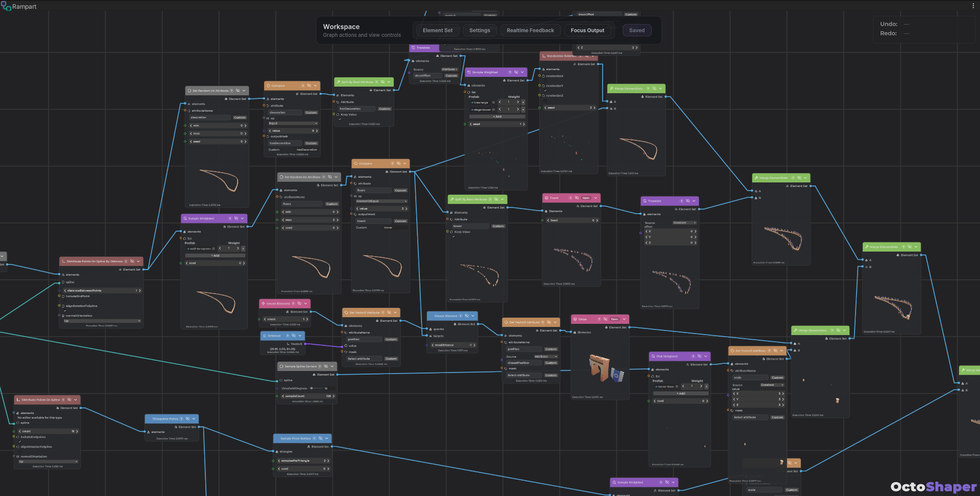Click + Add in Pick Weighted node
Image resolution: width=980 pixels, height=496 pixels.
point(680,394)
